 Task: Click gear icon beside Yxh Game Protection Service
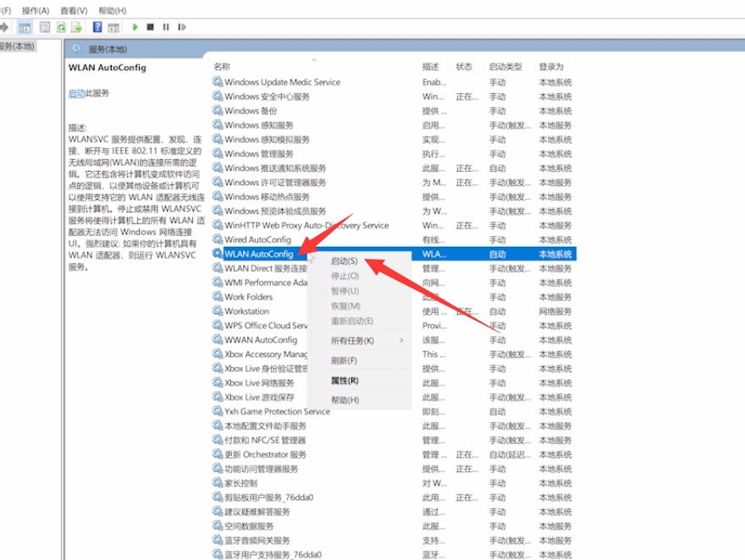click(218, 411)
